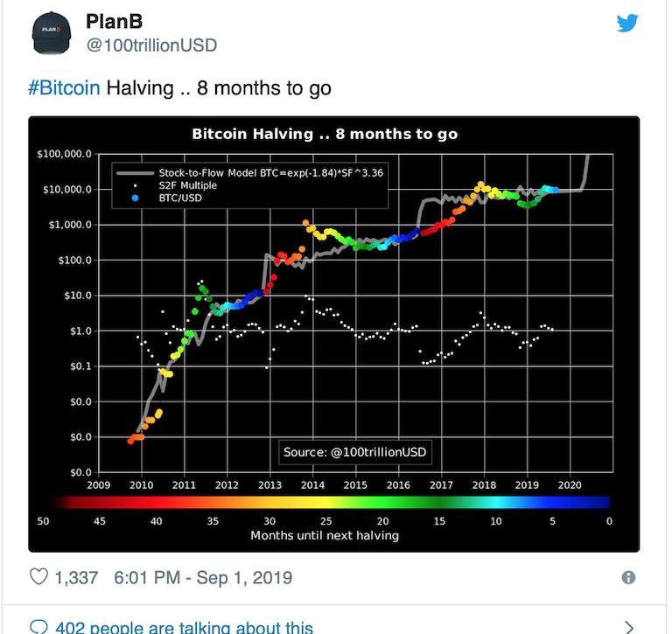Click the tweet info circle icon
Viewport: 672px width, 634px height.
[x=628, y=577]
